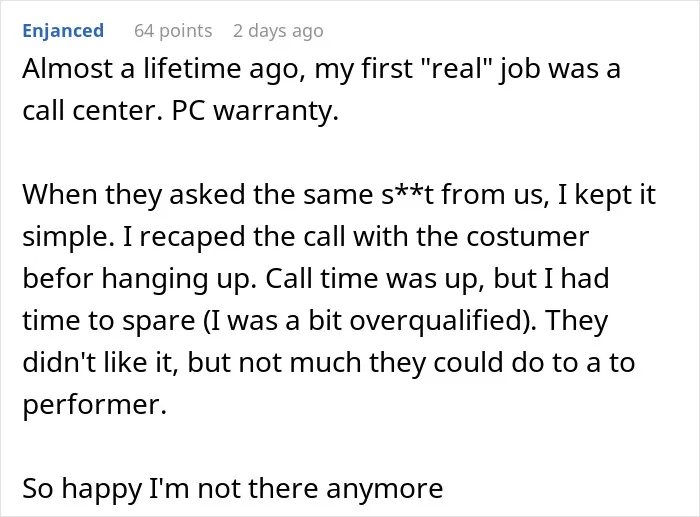The width and height of the screenshot is (700, 517).
Task: Click the words 'PC warranty.'
Action: (255, 111)
